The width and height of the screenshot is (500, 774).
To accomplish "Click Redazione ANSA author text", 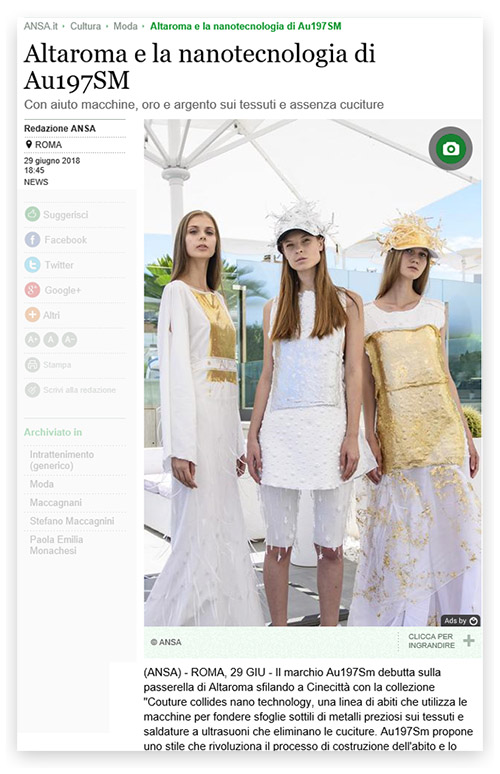I will coord(60,128).
